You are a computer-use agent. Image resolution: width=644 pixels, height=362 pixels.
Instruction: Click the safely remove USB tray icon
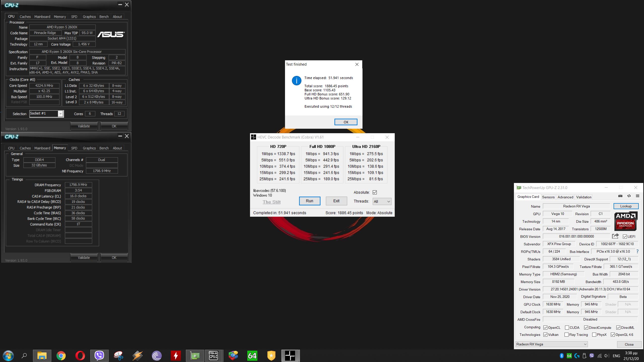[584, 356]
